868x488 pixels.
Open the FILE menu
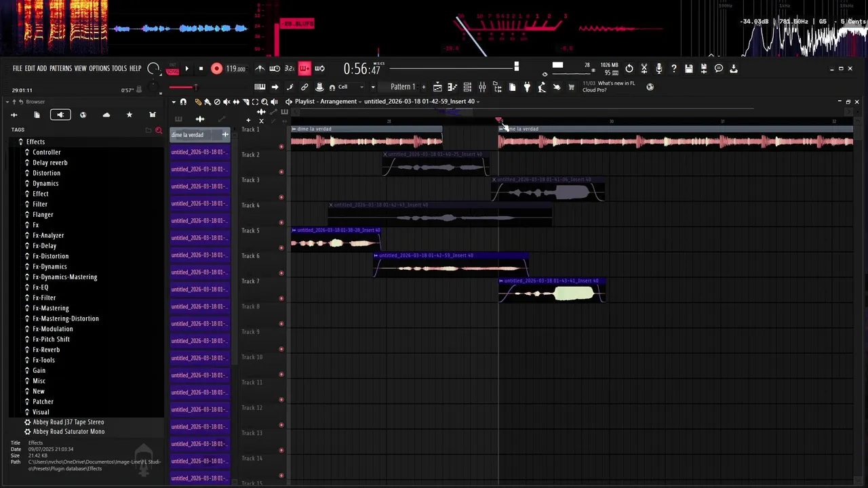click(x=18, y=68)
